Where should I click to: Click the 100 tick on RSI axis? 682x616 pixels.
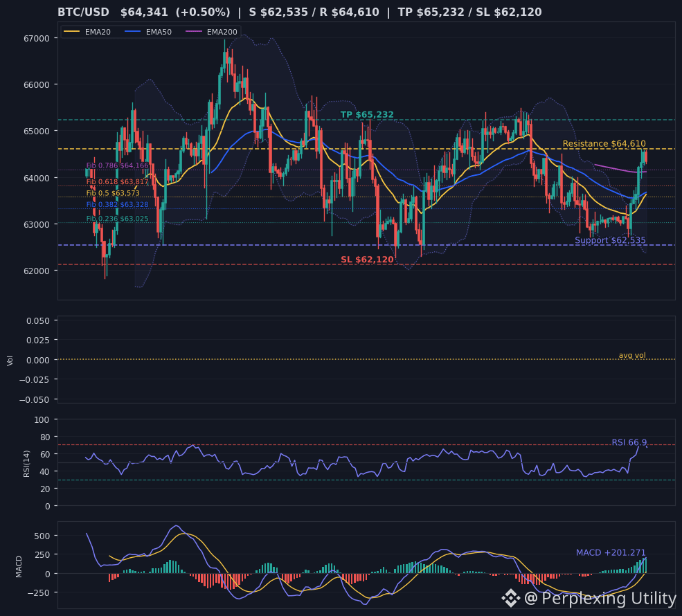click(x=42, y=420)
